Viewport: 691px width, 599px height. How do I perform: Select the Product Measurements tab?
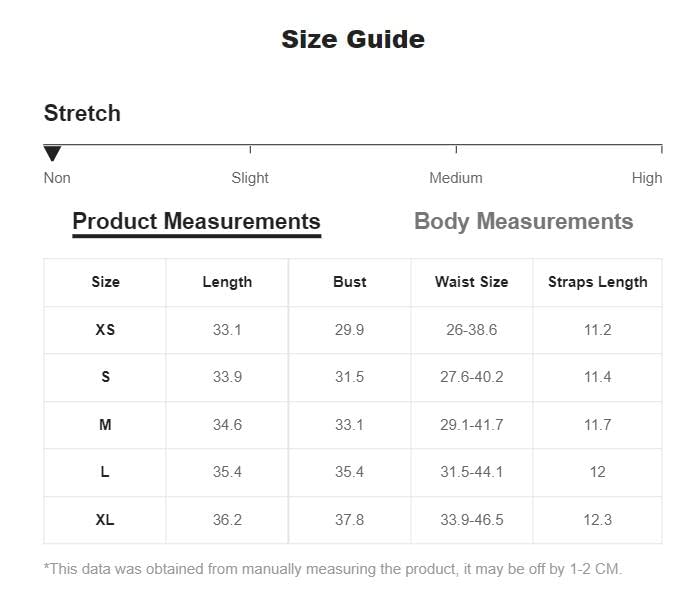pyautogui.click(x=196, y=222)
